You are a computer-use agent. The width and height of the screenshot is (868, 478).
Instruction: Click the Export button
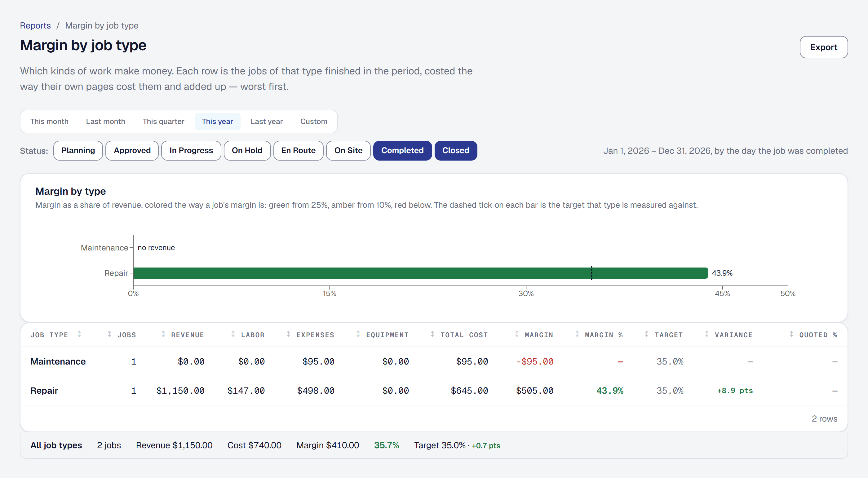(824, 47)
